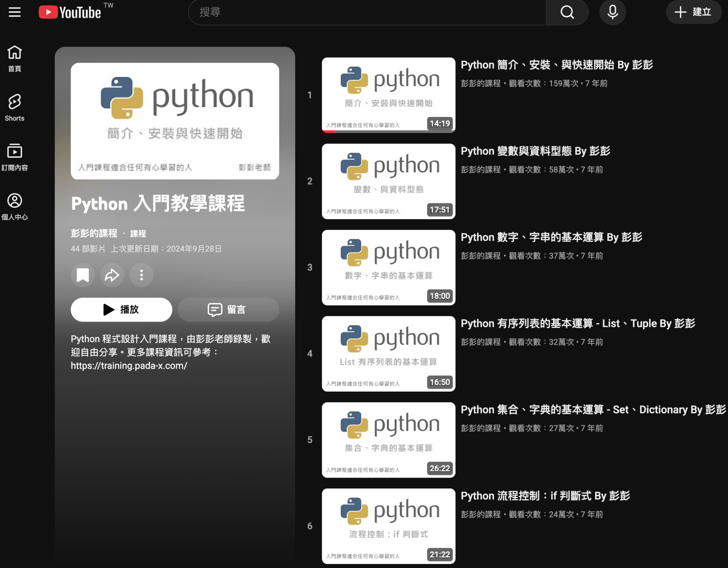The height and width of the screenshot is (568, 728).
Task: Click the 18:00 duration badge
Action: click(x=439, y=296)
